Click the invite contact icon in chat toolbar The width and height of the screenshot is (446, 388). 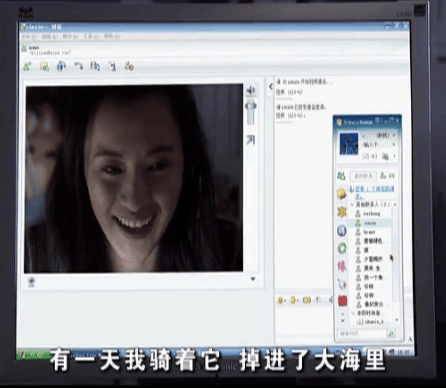click(x=28, y=66)
